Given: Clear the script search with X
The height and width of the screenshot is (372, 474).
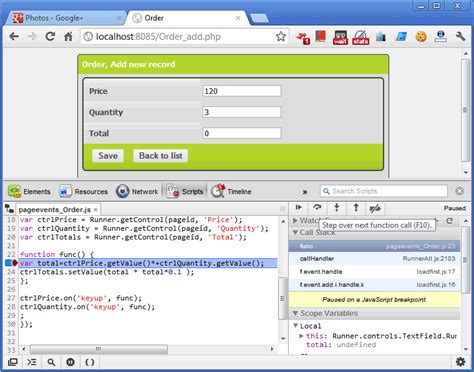Looking at the screenshot, I should pyautogui.click(x=460, y=191).
